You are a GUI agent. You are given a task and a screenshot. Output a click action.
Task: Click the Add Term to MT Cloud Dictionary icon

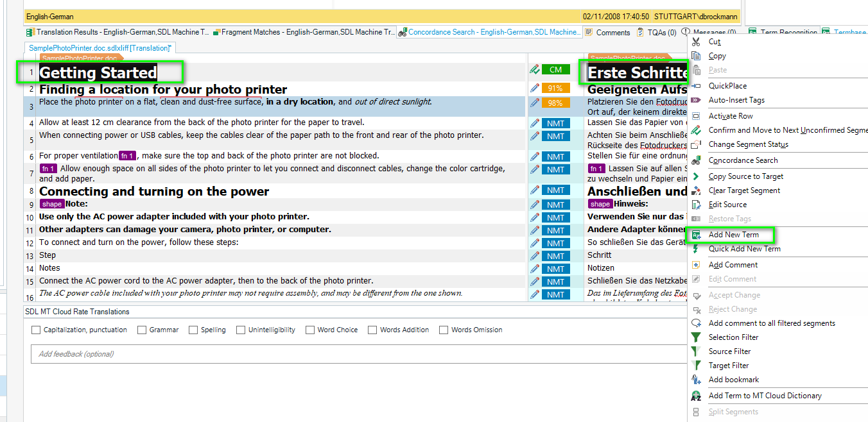pyautogui.click(x=696, y=396)
